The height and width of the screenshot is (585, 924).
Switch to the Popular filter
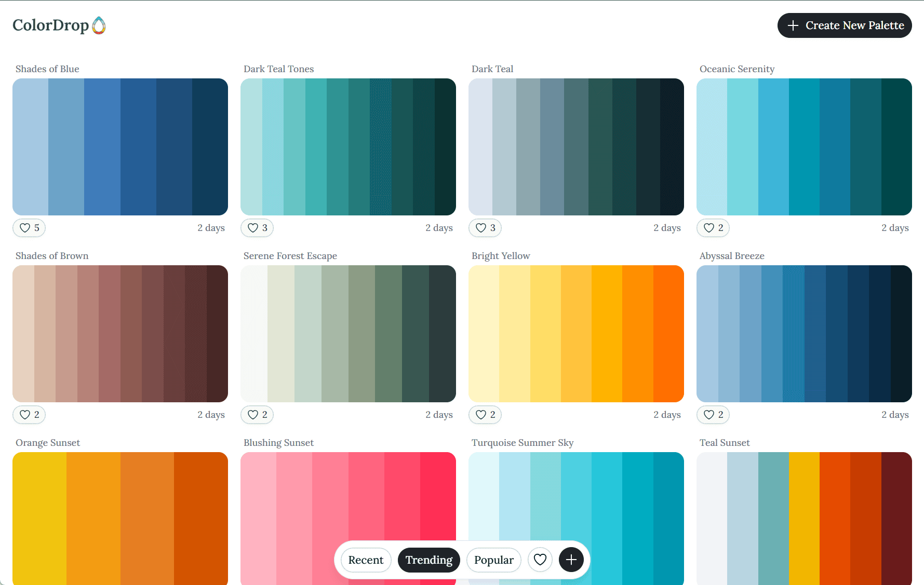[x=493, y=560]
